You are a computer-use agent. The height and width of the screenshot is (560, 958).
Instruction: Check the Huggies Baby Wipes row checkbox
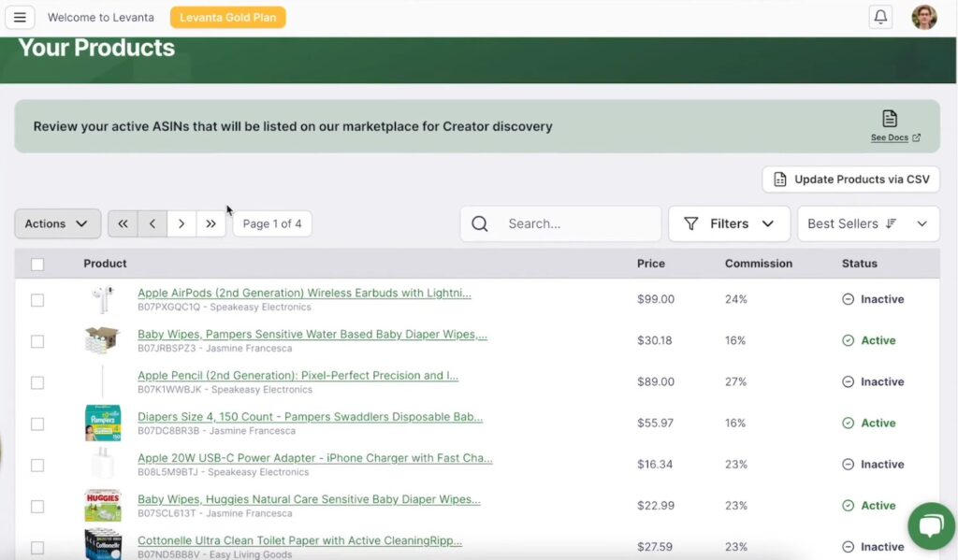pos(37,506)
